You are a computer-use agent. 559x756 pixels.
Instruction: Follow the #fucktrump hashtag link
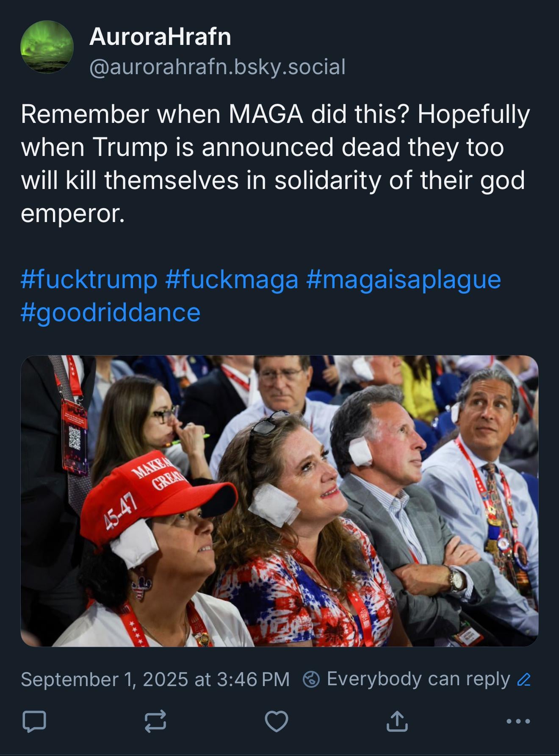point(89,280)
